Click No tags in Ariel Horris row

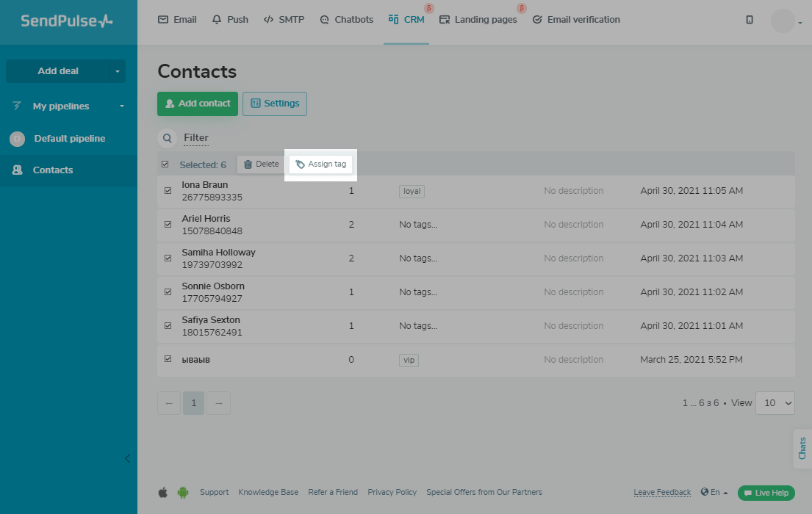click(x=418, y=225)
